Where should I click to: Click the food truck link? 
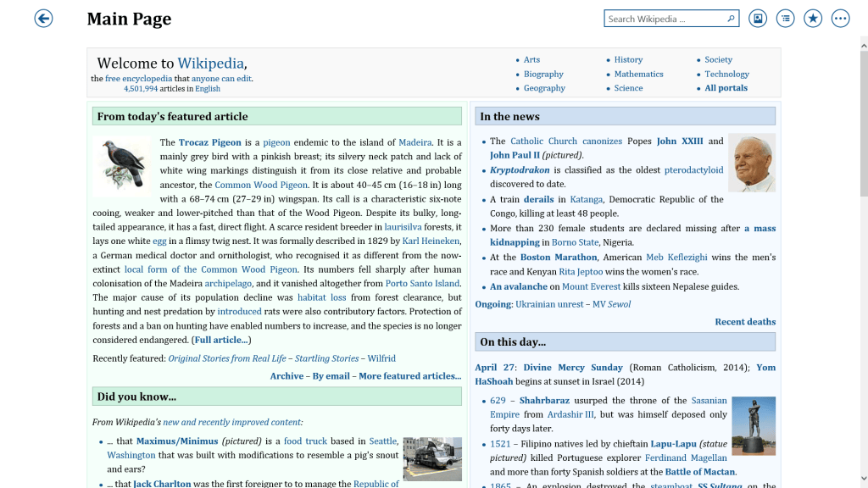(305, 441)
